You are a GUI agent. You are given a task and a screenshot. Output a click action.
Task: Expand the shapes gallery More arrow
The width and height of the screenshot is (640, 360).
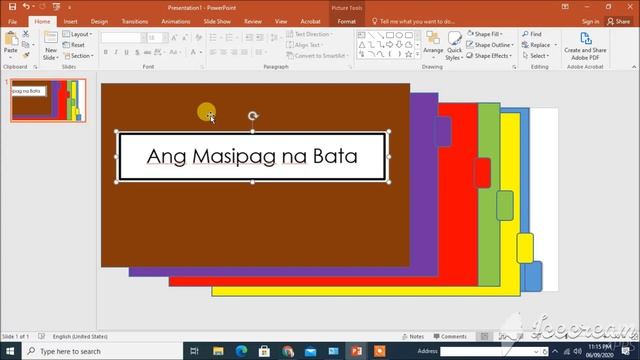click(x=418, y=54)
